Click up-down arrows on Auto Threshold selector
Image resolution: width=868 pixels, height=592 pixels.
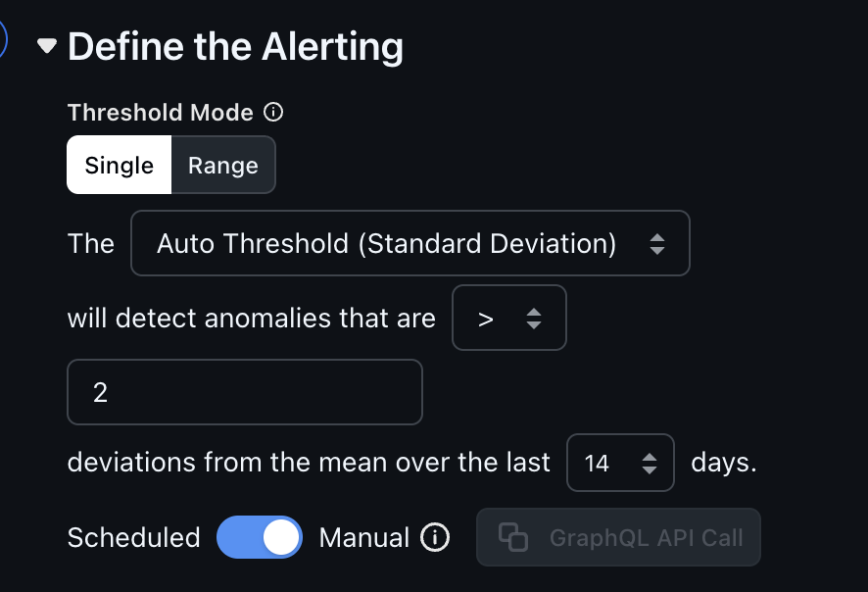[657, 243]
